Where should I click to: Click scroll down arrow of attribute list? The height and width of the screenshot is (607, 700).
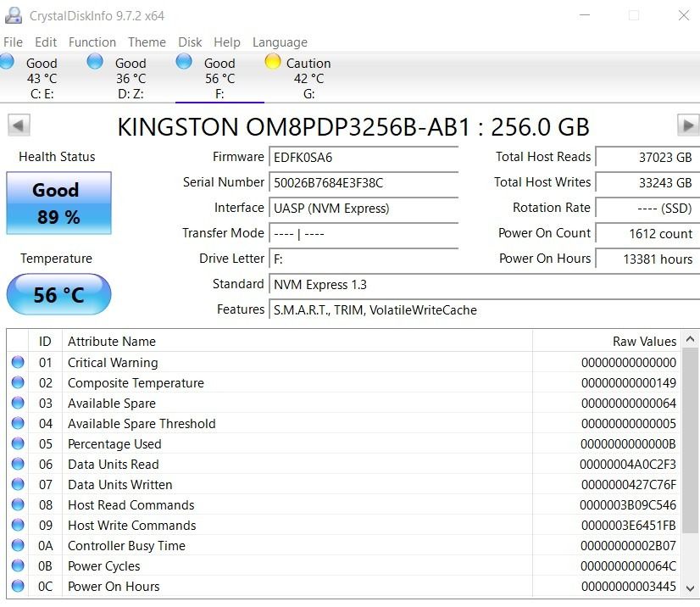tap(690, 588)
